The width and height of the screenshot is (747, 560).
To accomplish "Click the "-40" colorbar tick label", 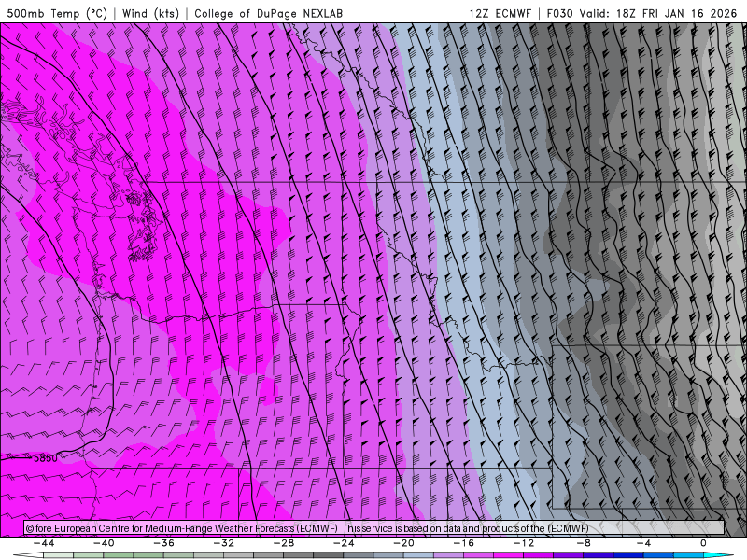I will pos(104,543).
